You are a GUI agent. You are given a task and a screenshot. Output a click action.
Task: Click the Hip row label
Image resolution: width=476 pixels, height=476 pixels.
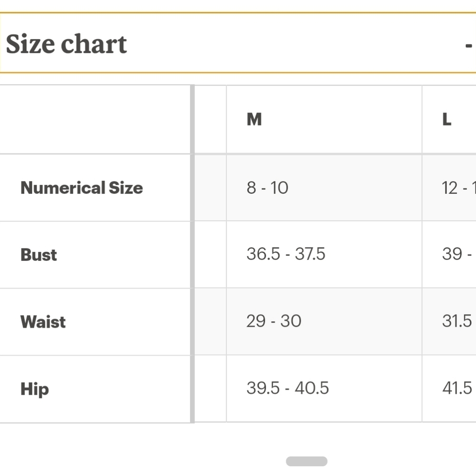[35, 389]
